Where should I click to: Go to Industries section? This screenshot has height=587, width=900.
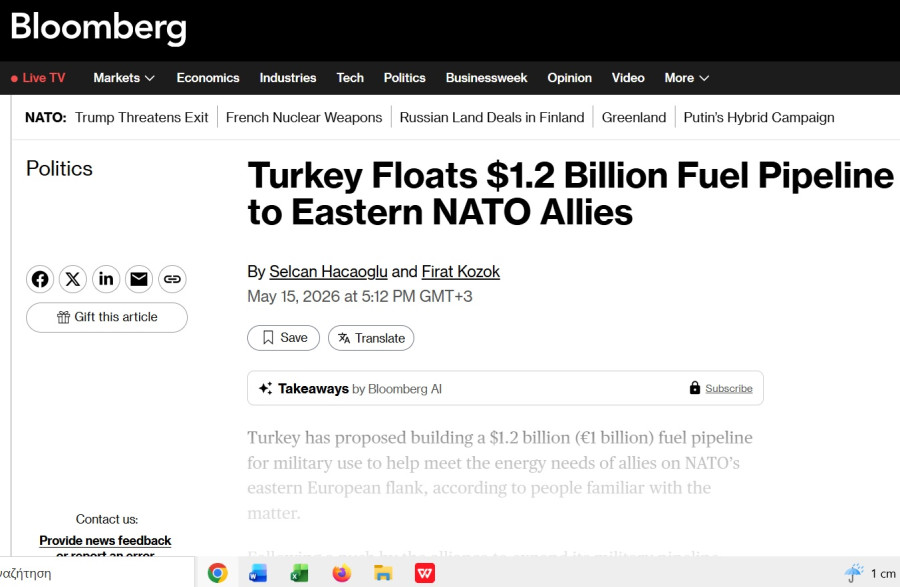pos(288,78)
